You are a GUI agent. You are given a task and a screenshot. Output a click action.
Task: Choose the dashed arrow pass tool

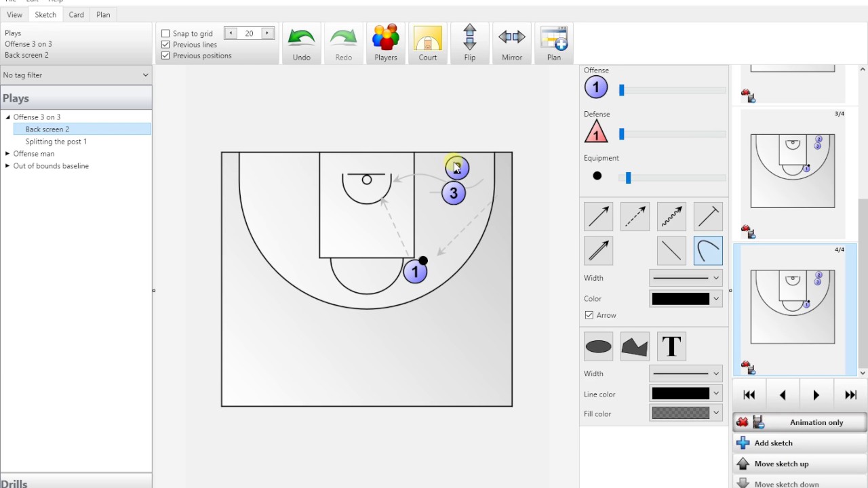[635, 216]
